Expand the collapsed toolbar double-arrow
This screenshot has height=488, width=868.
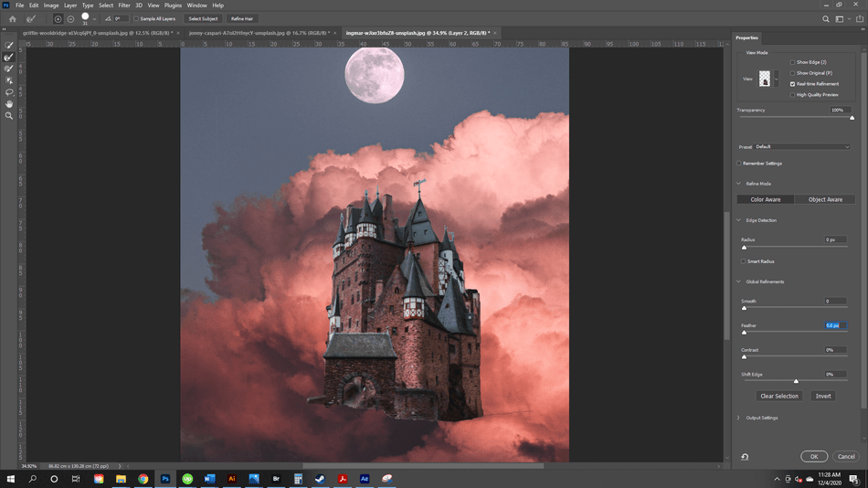pyautogui.click(x=5, y=29)
